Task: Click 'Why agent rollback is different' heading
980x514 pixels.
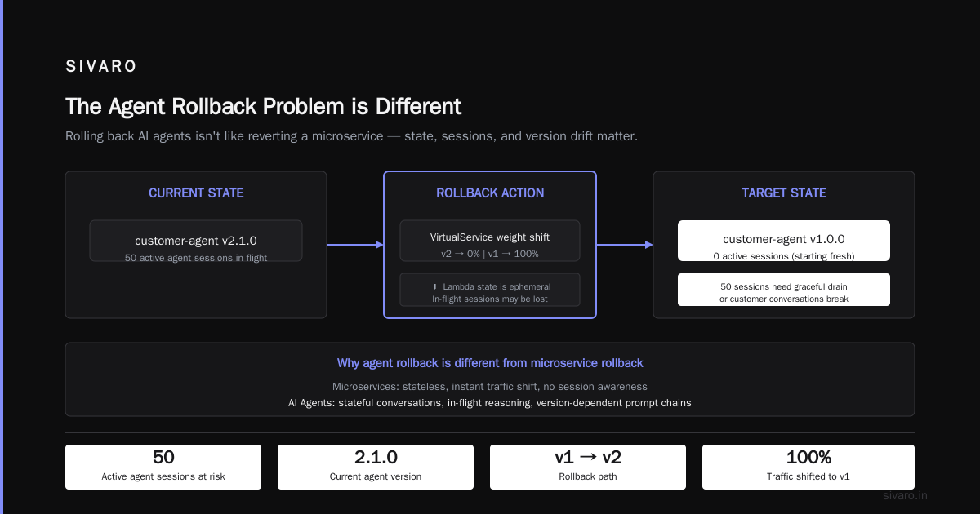Action: point(490,363)
